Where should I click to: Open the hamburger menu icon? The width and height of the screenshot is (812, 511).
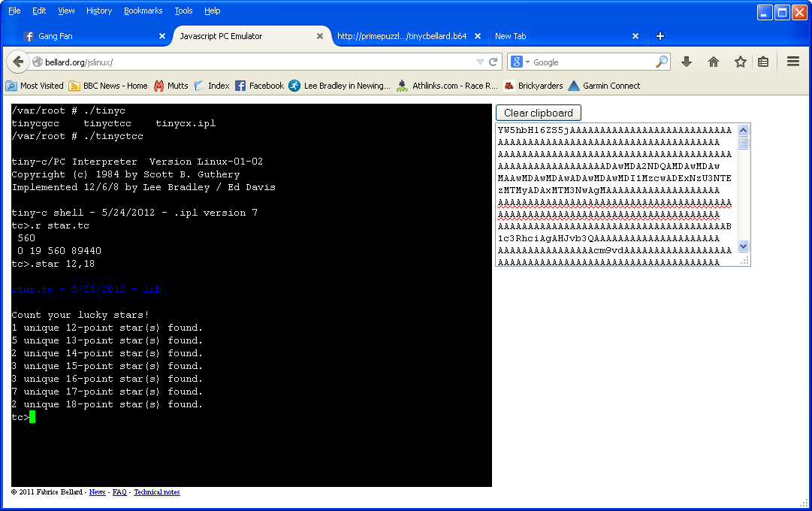[x=793, y=62]
